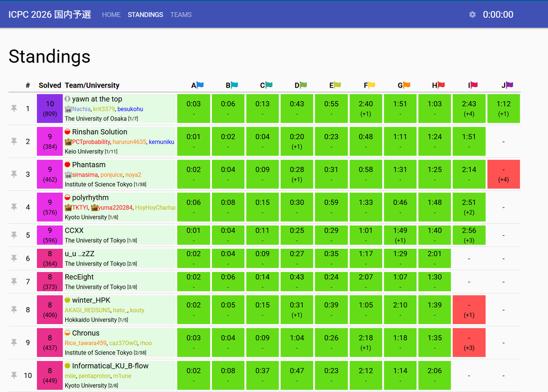Open the STANDINGS tab
The height and width of the screenshot is (392, 548).
145,15
